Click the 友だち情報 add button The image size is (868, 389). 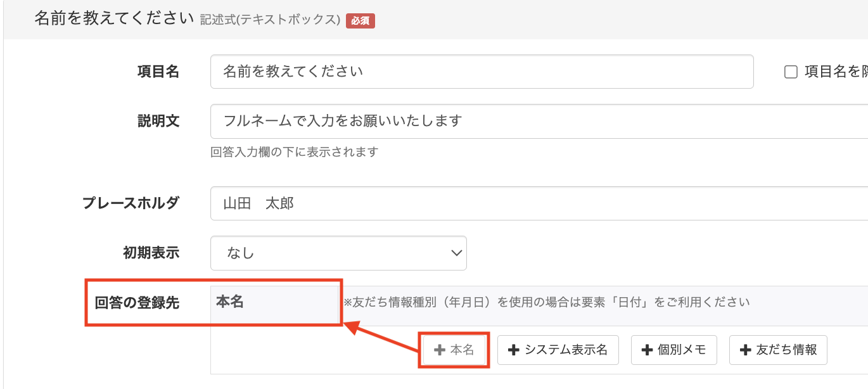[778, 350]
